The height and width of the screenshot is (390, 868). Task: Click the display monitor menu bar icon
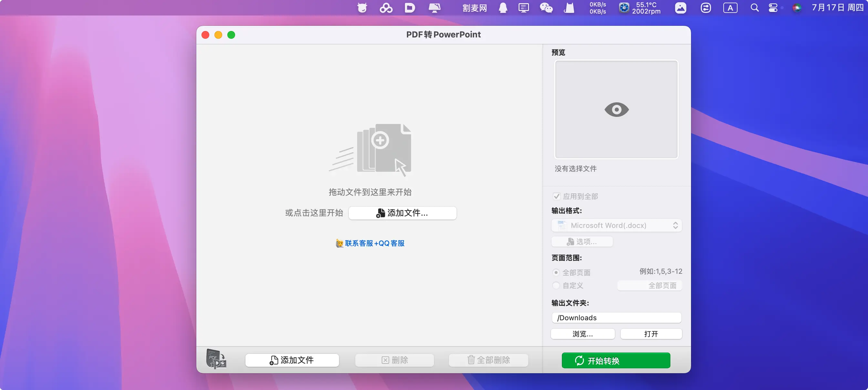coord(524,8)
